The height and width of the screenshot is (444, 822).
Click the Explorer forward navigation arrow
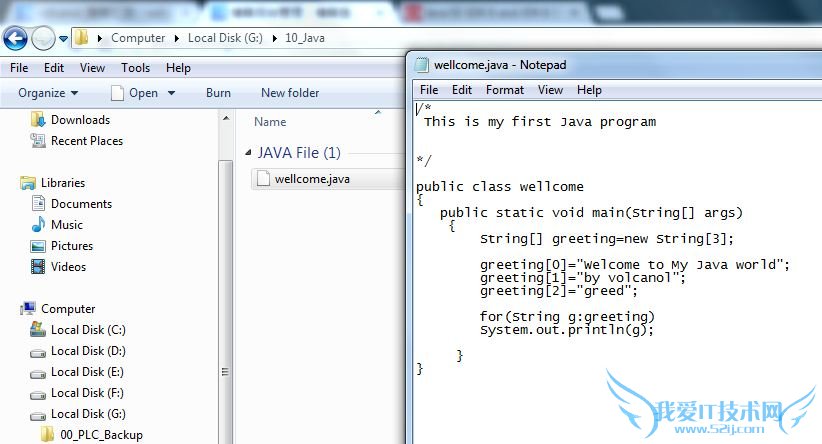click(x=43, y=38)
